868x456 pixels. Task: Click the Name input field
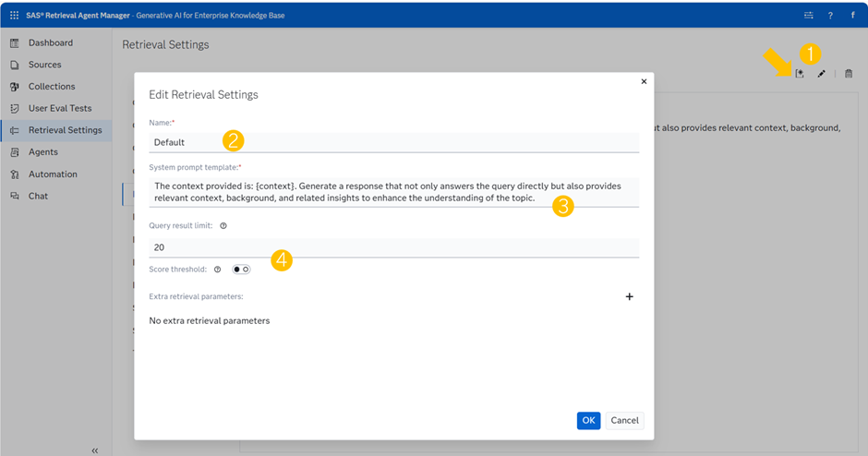tap(393, 142)
